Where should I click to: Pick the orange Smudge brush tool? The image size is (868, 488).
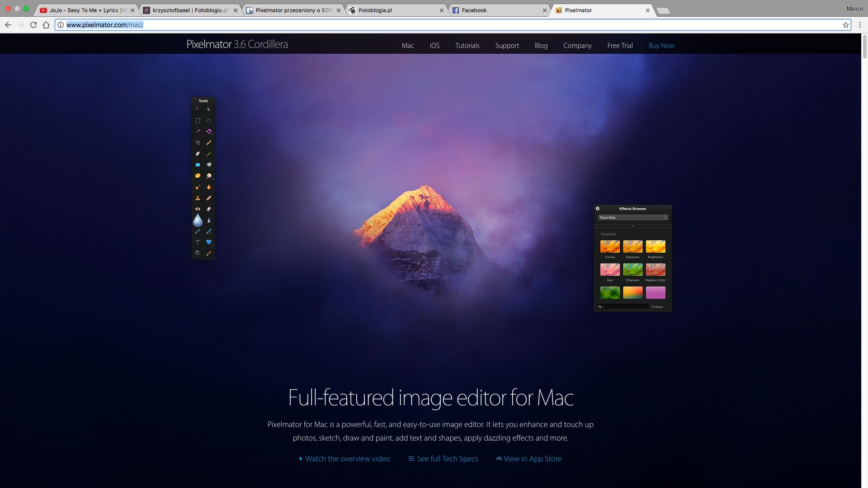click(x=198, y=187)
